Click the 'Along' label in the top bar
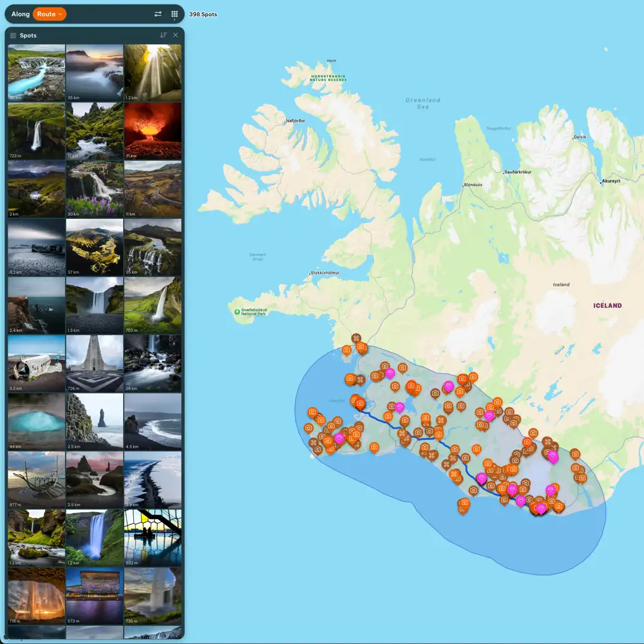Screen dimensions: 644x644 coord(21,14)
